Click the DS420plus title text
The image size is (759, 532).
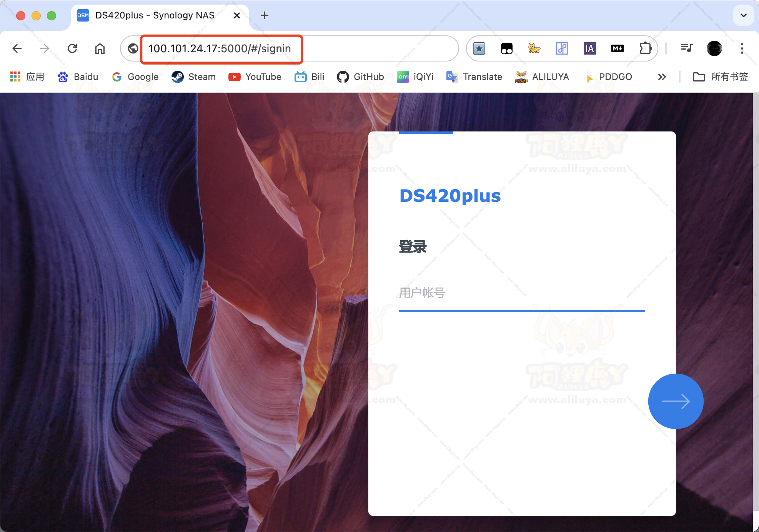(x=450, y=196)
